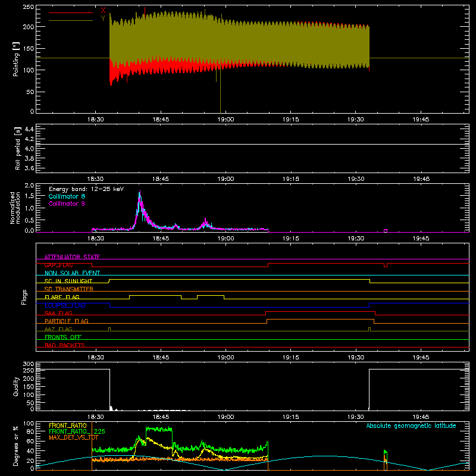Select the green FRONT_RATIO_1225 legend entry
The height and width of the screenshot is (476, 476).
(x=77, y=431)
